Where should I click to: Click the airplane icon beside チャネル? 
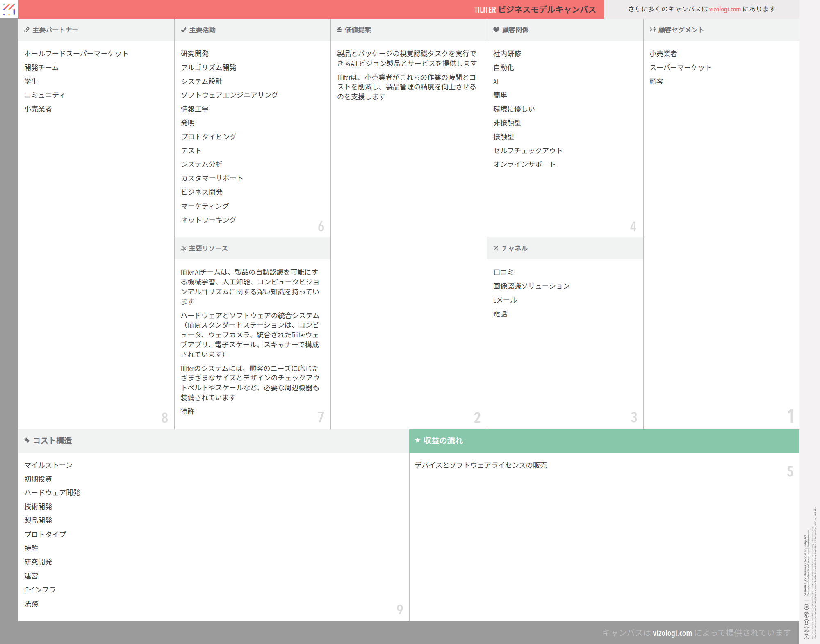point(496,248)
